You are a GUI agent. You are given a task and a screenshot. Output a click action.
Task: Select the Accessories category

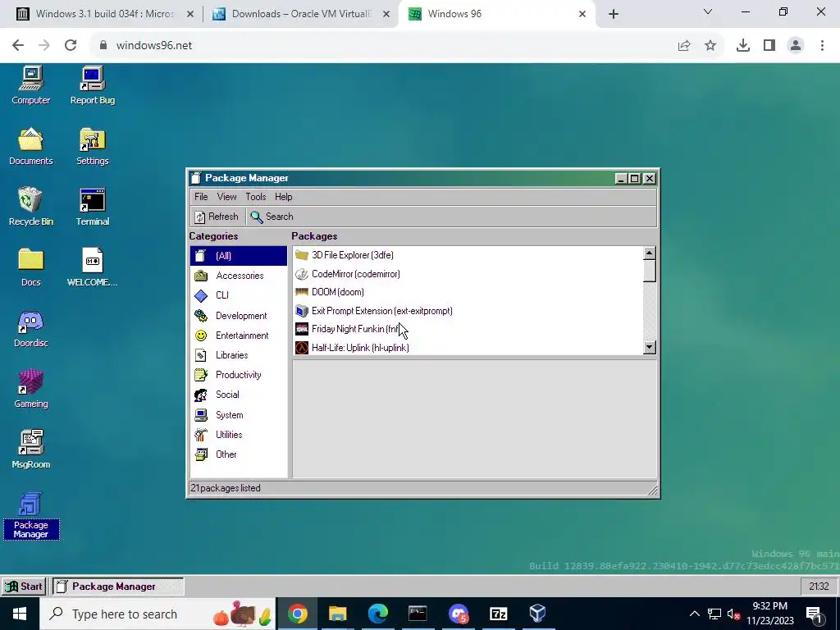239,276
